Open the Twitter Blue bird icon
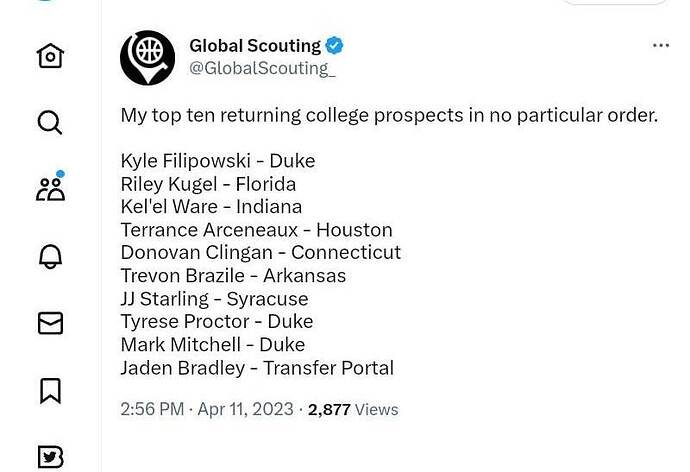The height and width of the screenshot is (472, 690). [x=50, y=457]
